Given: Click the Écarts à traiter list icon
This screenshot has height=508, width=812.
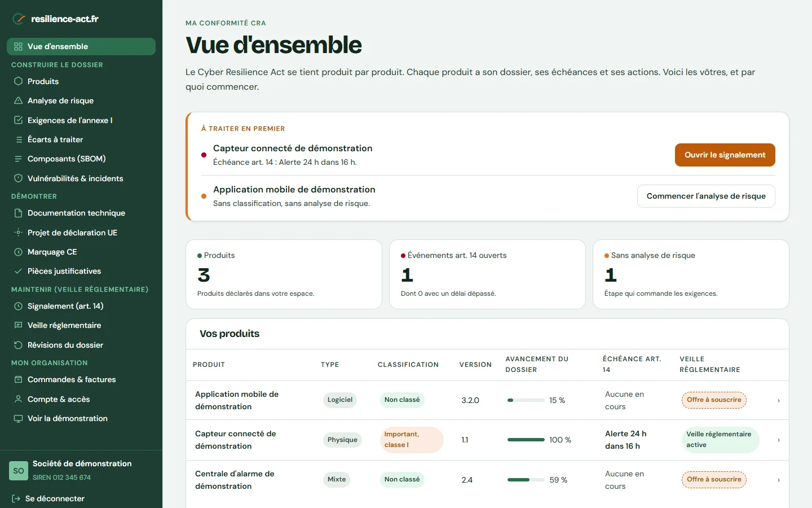Looking at the screenshot, I should tap(19, 139).
